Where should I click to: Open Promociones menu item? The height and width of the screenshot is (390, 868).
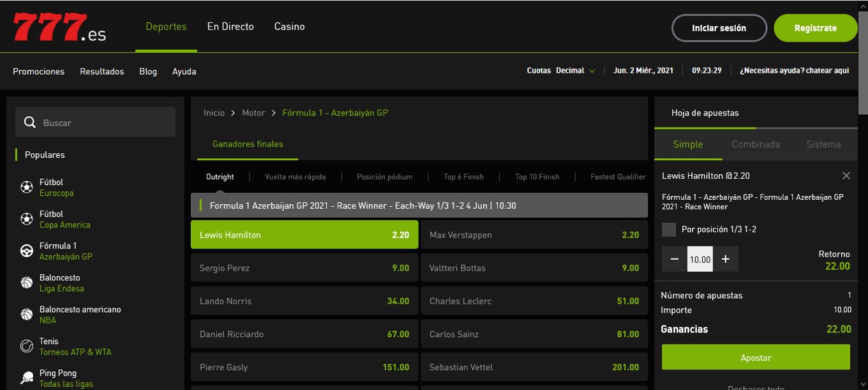(x=39, y=71)
